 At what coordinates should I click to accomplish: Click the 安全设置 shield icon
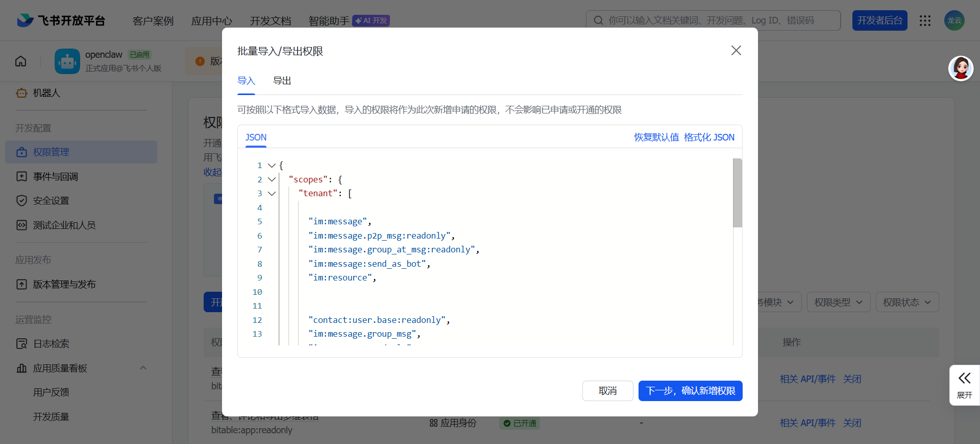pos(21,201)
